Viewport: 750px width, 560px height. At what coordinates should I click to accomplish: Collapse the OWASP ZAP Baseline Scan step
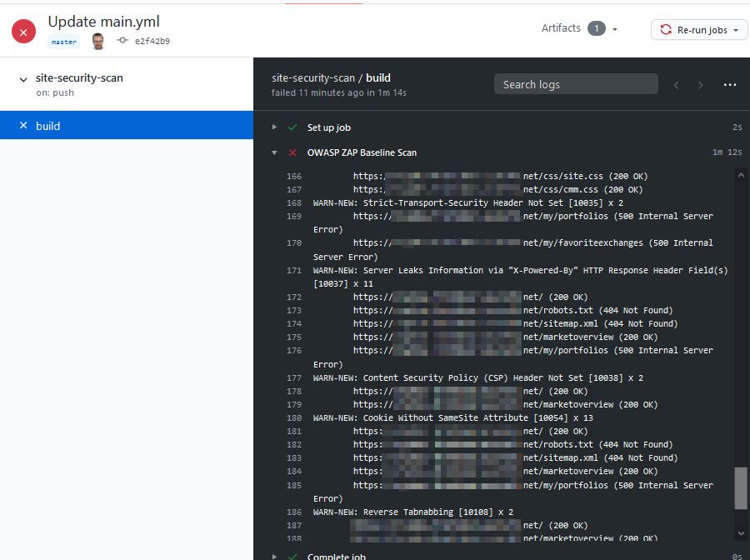click(274, 152)
